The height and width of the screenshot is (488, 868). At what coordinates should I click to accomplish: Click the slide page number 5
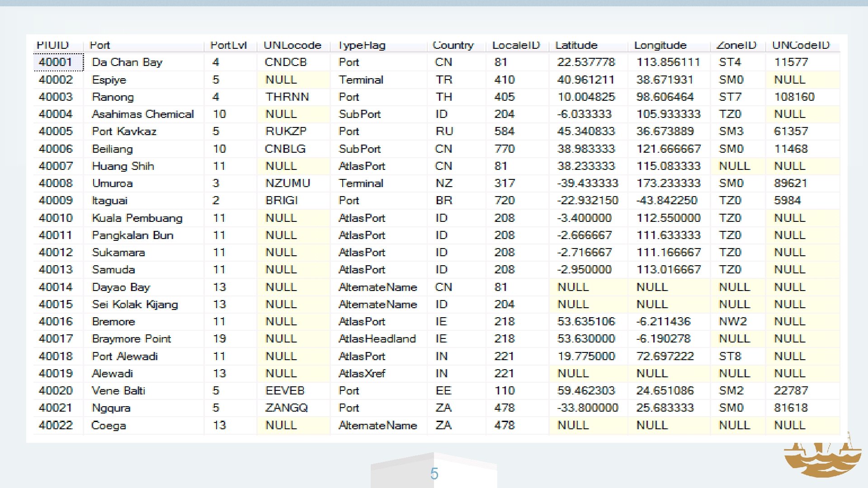(x=434, y=474)
